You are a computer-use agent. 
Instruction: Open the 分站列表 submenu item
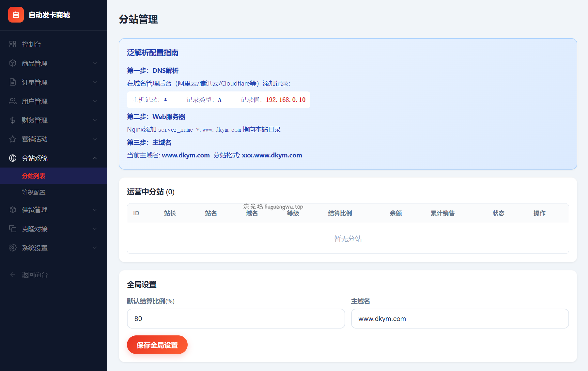(x=34, y=176)
